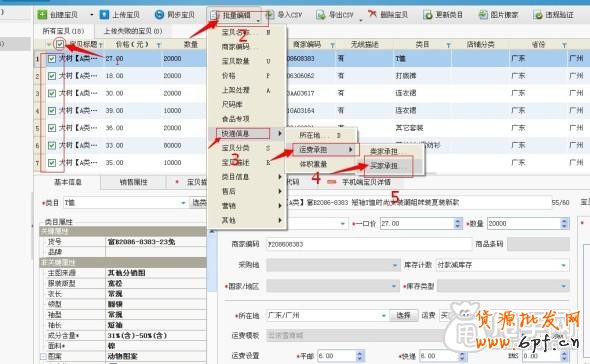Switch to 上传失败的宝贝(0) tab

(133, 31)
